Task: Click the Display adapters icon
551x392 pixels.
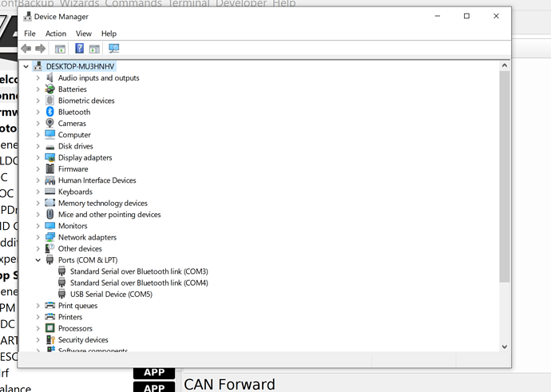Action: (x=50, y=157)
